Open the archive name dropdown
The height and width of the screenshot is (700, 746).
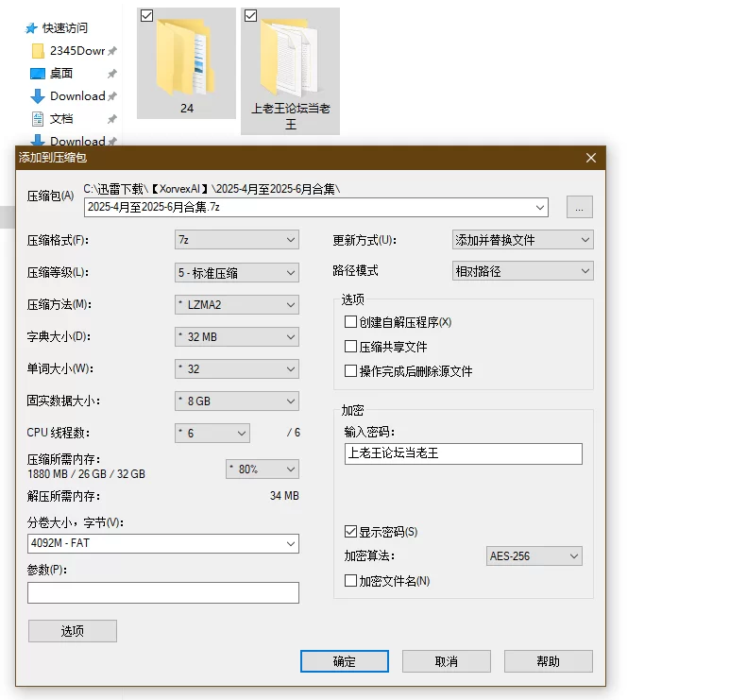[539, 208]
